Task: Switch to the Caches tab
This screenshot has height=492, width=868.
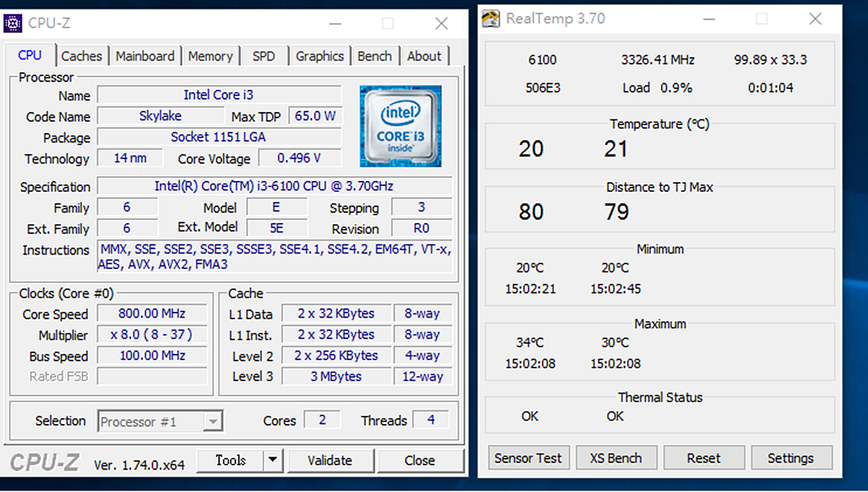Action: click(x=82, y=56)
